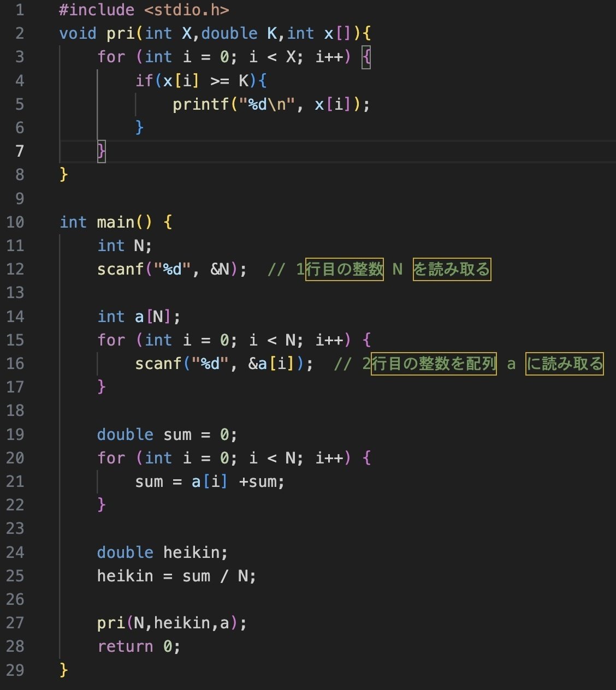This screenshot has height=690, width=616.
Task: Click line number 10 in the gutter
Action: 15,222
